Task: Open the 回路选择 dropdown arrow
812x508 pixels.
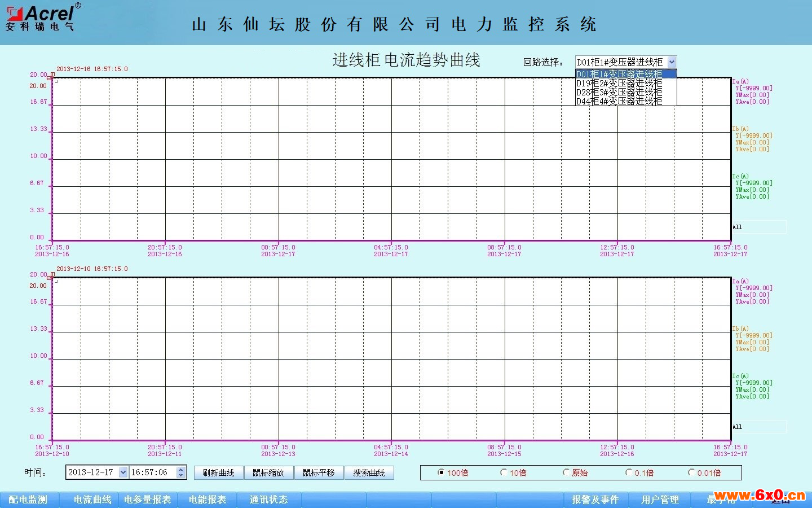Action: 672,62
